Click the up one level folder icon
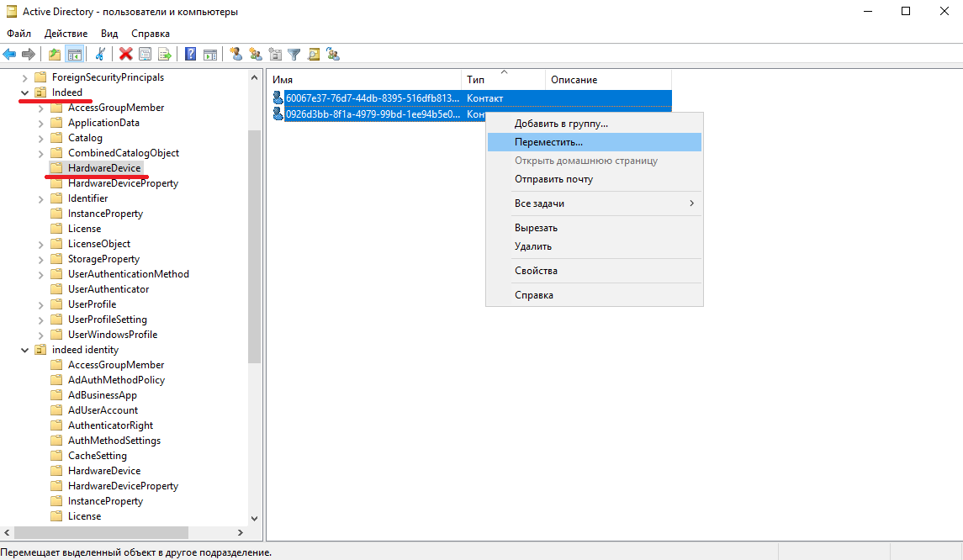This screenshot has width=963, height=560. pos(55,54)
